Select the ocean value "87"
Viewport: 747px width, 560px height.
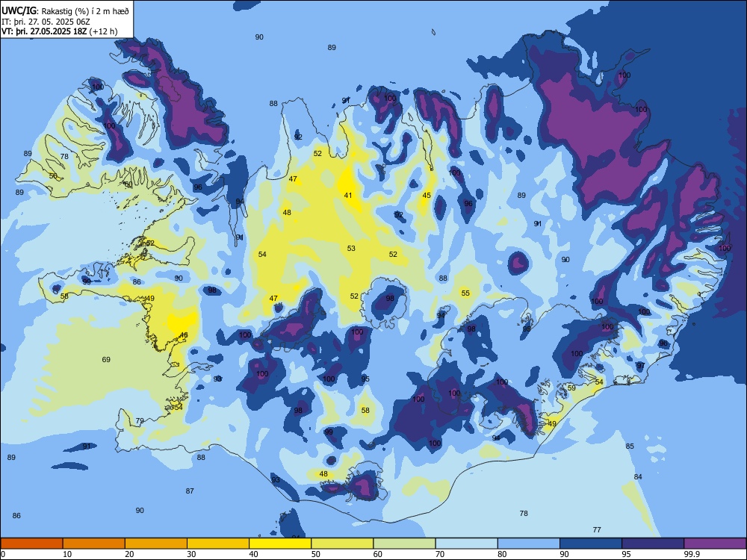pos(190,491)
